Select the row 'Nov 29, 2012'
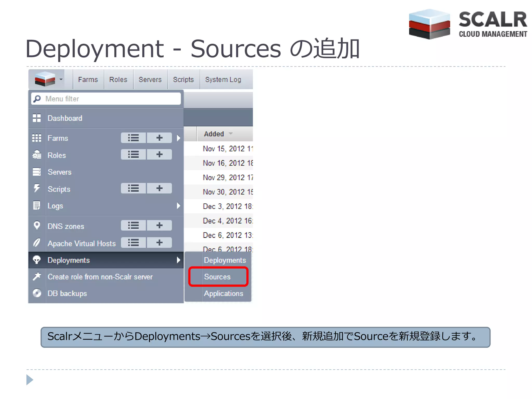The height and width of the screenshot is (399, 532). 218,177
